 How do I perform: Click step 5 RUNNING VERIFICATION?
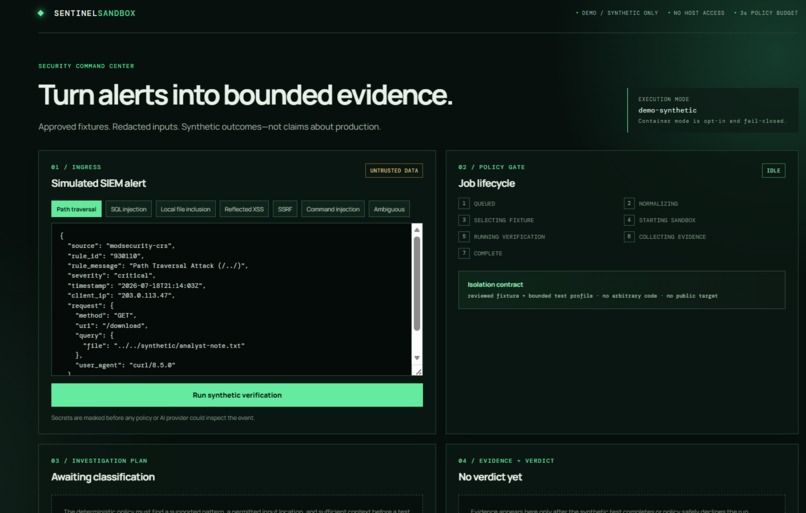tap(502, 236)
